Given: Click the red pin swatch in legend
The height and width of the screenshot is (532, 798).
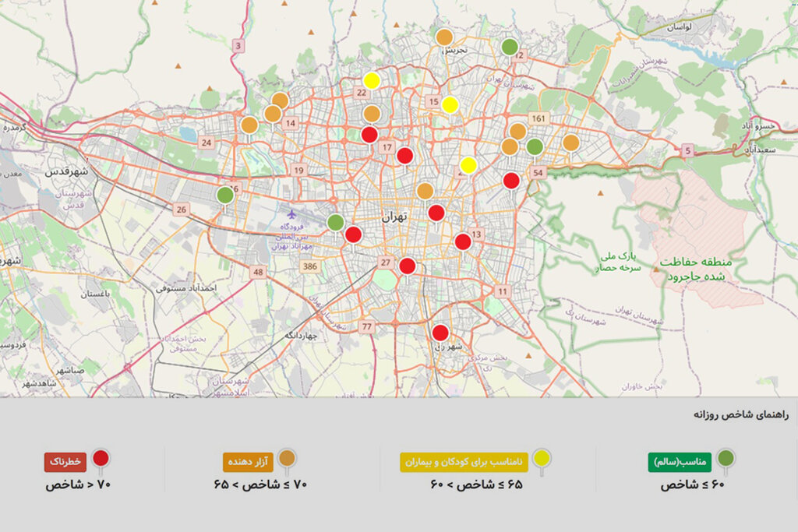Looking at the screenshot, I should pos(101,460).
